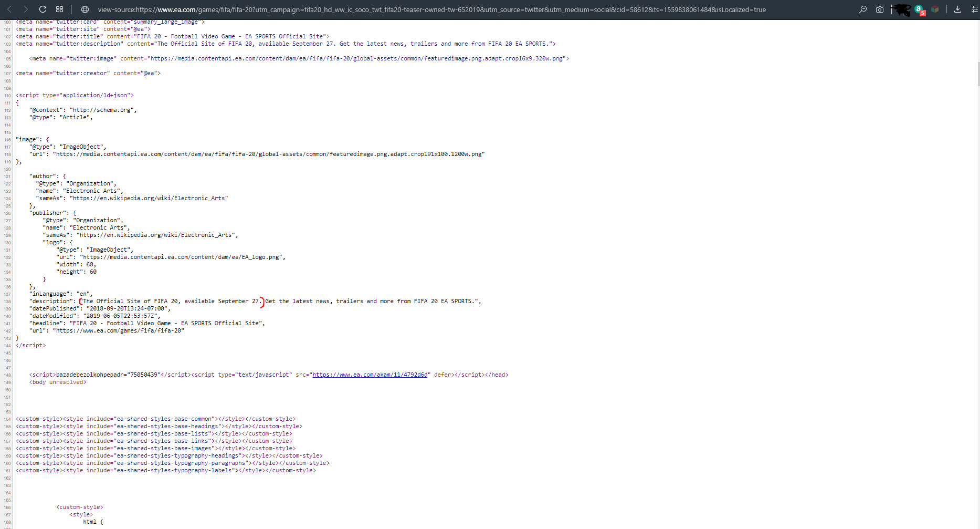Click the bazadebezolkohpepadr="75050439" script text
This screenshot has height=529, width=980.
point(108,375)
